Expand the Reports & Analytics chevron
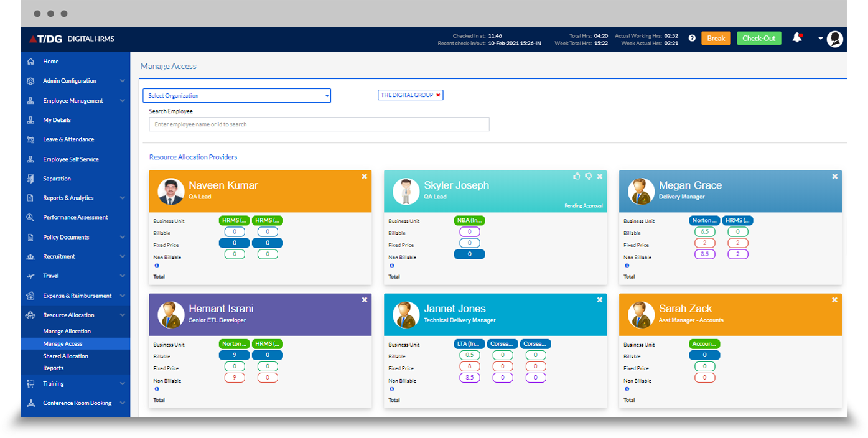This screenshot has width=868, height=438. 123,198
